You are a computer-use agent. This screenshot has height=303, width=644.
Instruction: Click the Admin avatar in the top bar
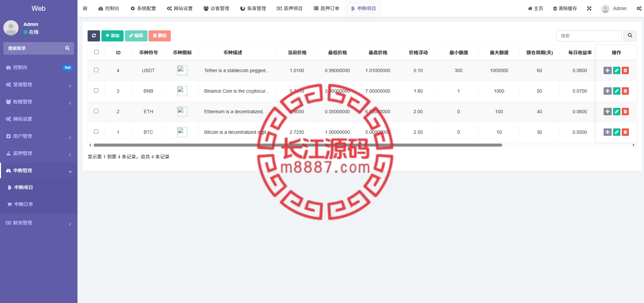605,9
